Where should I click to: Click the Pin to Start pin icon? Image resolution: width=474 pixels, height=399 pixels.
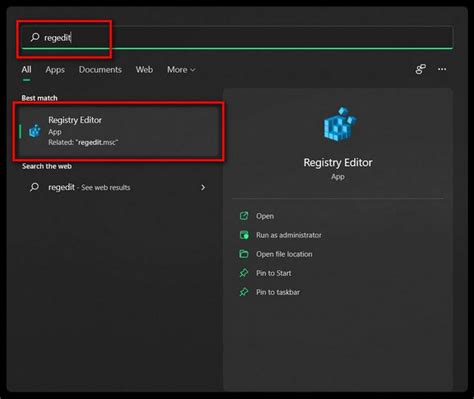click(244, 273)
